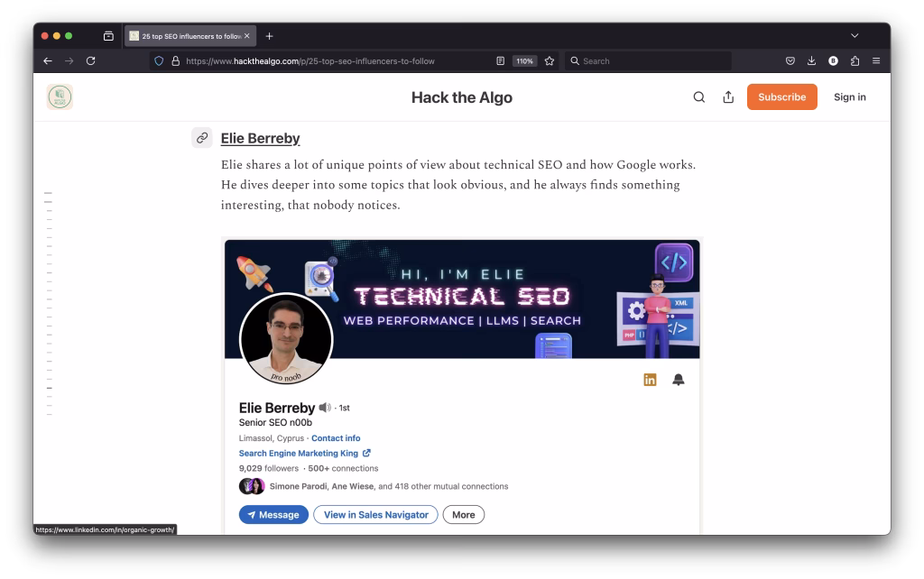Click the share post icon
This screenshot has height=579, width=924.
tap(728, 97)
